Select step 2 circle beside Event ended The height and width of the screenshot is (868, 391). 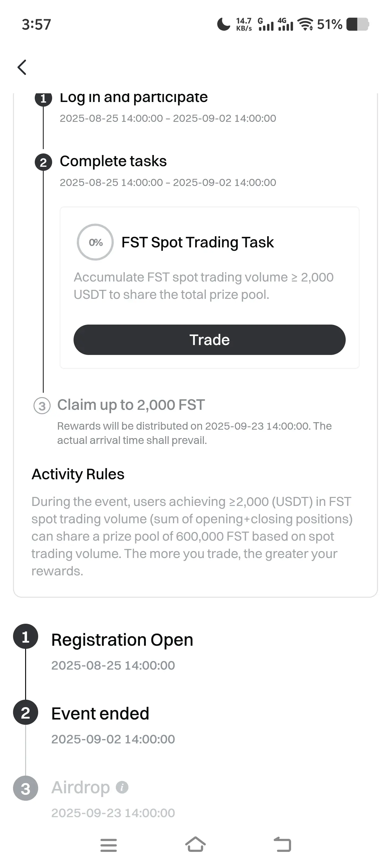point(25,713)
